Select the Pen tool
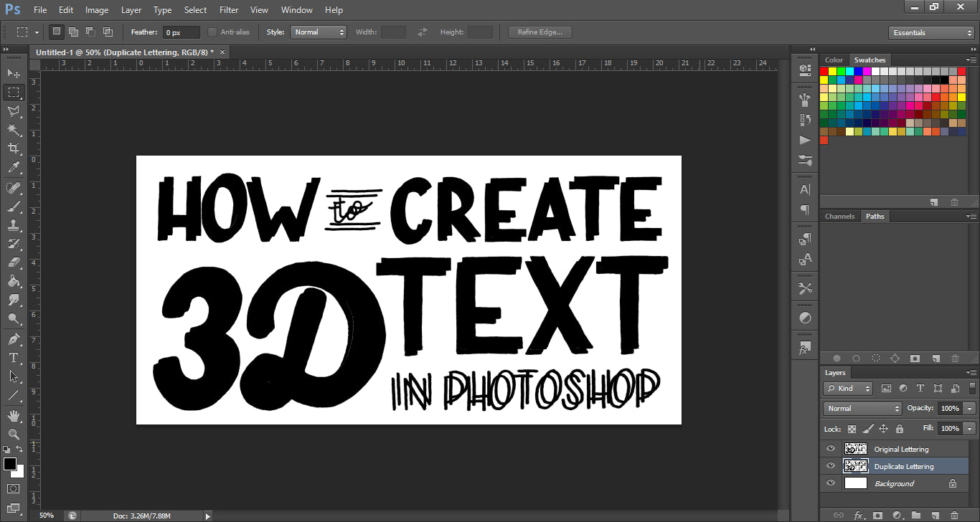This screenshot has width=980, height=522. 14,339
